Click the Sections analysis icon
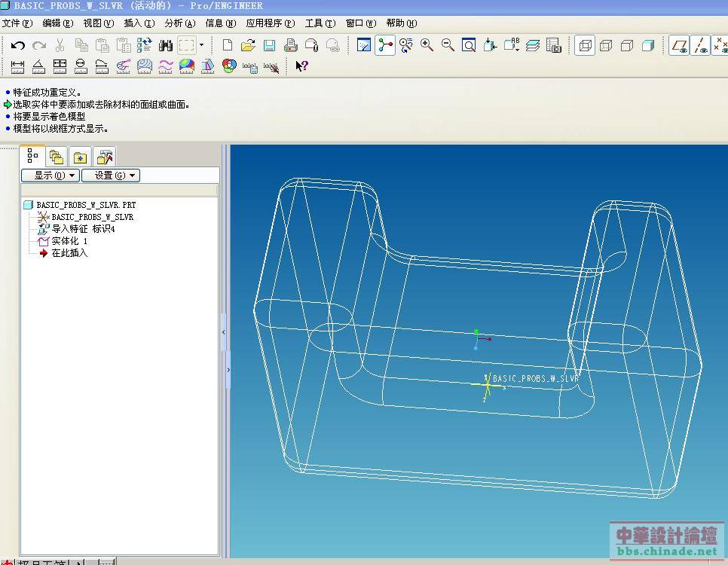Screen dimensions: 728x565 (x=145, y=66)
